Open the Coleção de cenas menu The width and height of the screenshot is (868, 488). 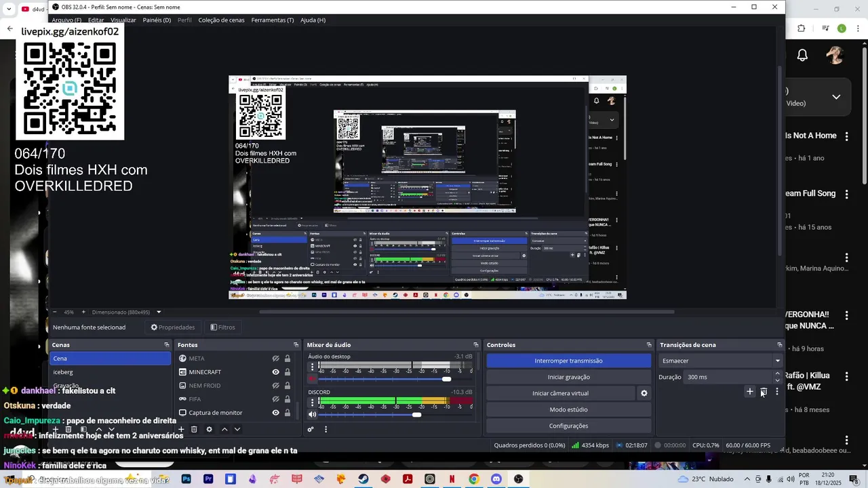pos(221,20)
